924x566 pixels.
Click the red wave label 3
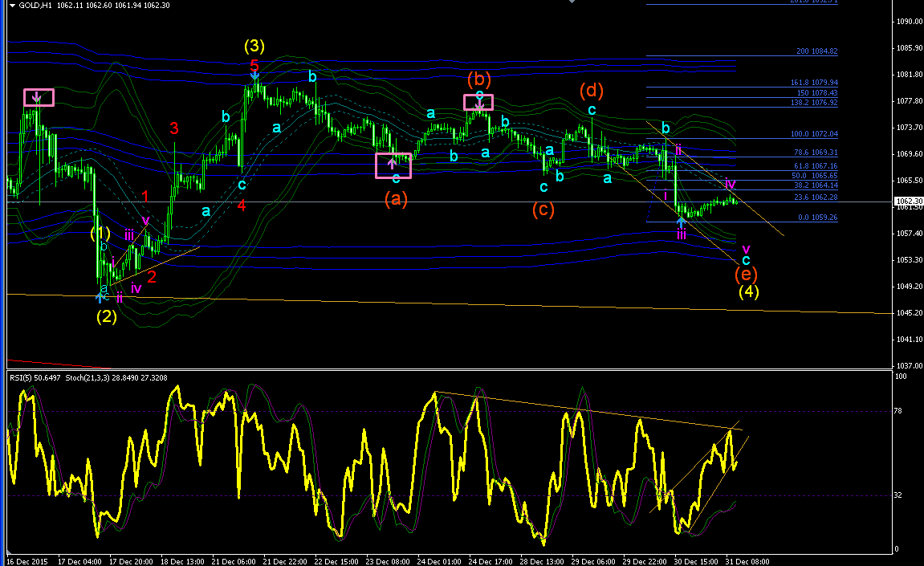click(x=174, y=128)
